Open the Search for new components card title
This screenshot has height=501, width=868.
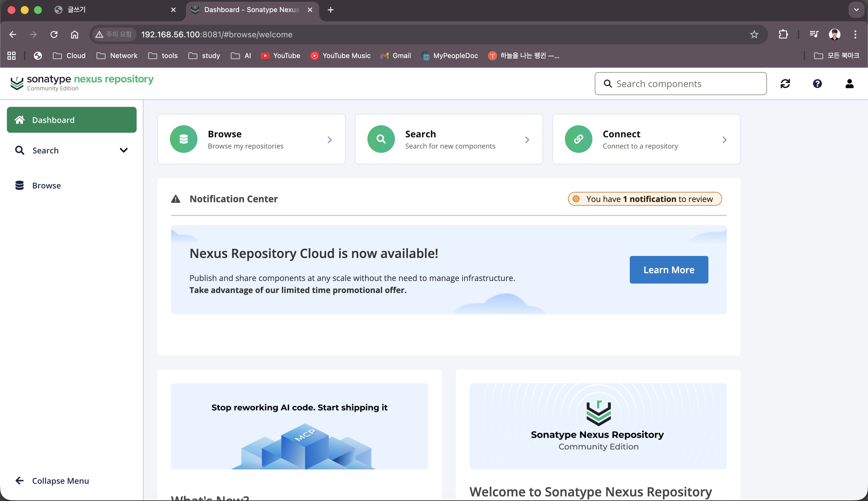[x=421, y=134]
